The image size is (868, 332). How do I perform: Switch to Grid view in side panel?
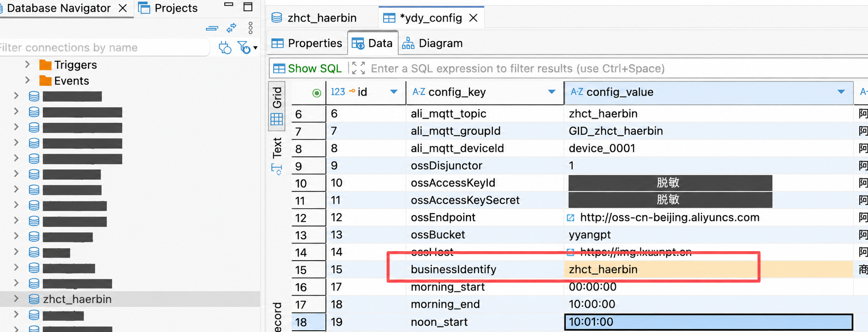pyautogui.click(x=277, y=106)
